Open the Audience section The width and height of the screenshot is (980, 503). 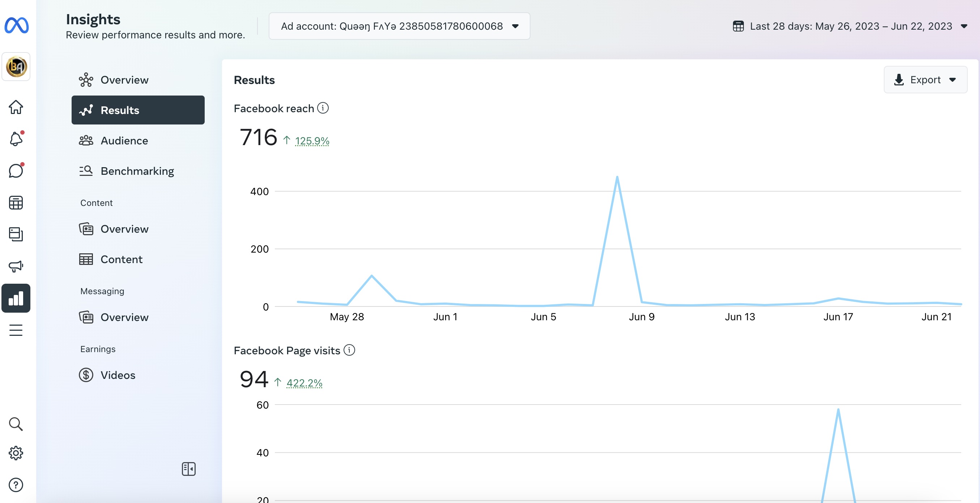[x=138, y=140]
